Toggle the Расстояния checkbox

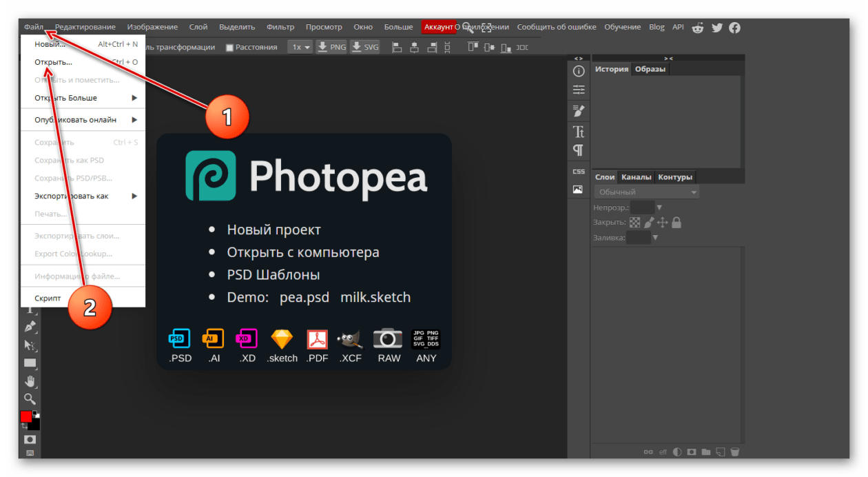click(x=230, y=48)
